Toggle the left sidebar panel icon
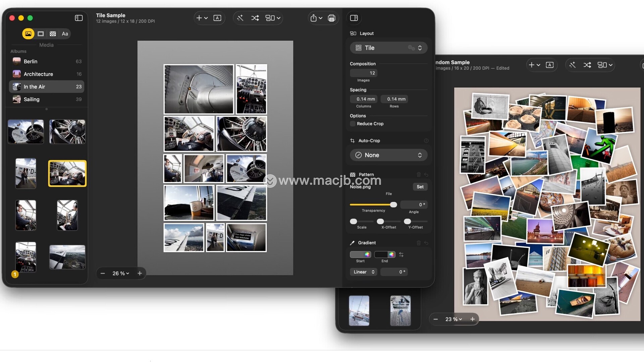This screenshot has width=644, height=362. [x=79, y=18]
